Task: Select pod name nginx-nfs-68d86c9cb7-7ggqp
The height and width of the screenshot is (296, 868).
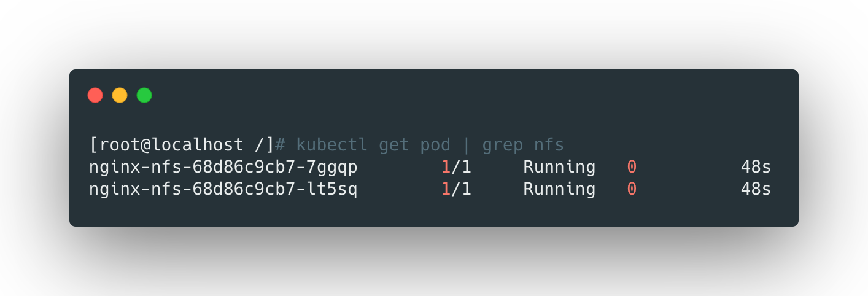Action: coord(223,167)
